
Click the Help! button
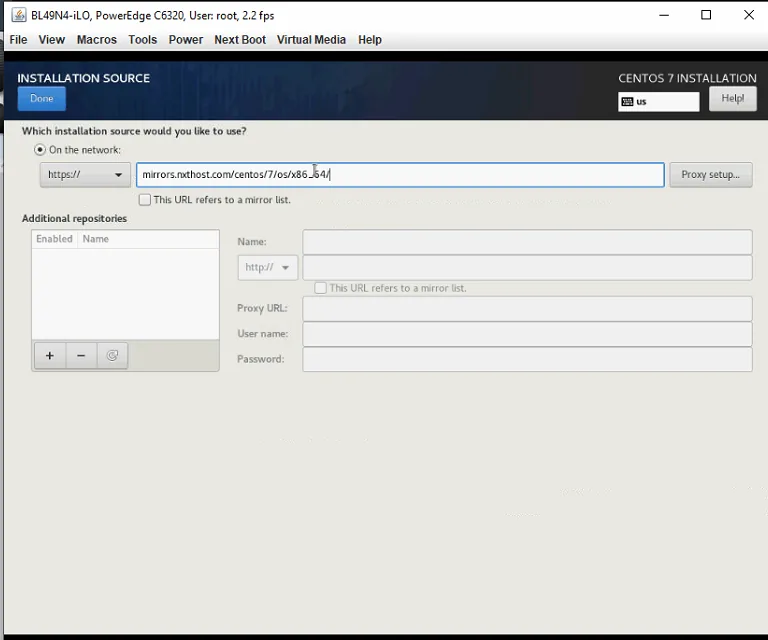click(733, 98)
